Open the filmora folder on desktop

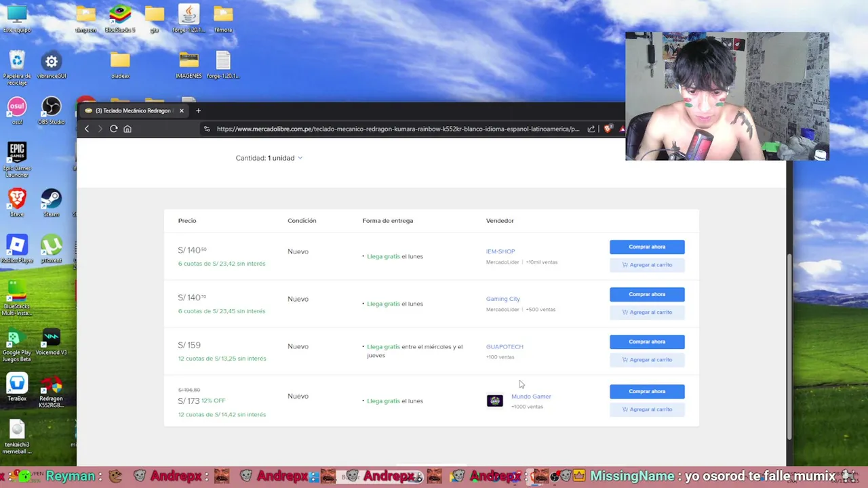[223, 18]
